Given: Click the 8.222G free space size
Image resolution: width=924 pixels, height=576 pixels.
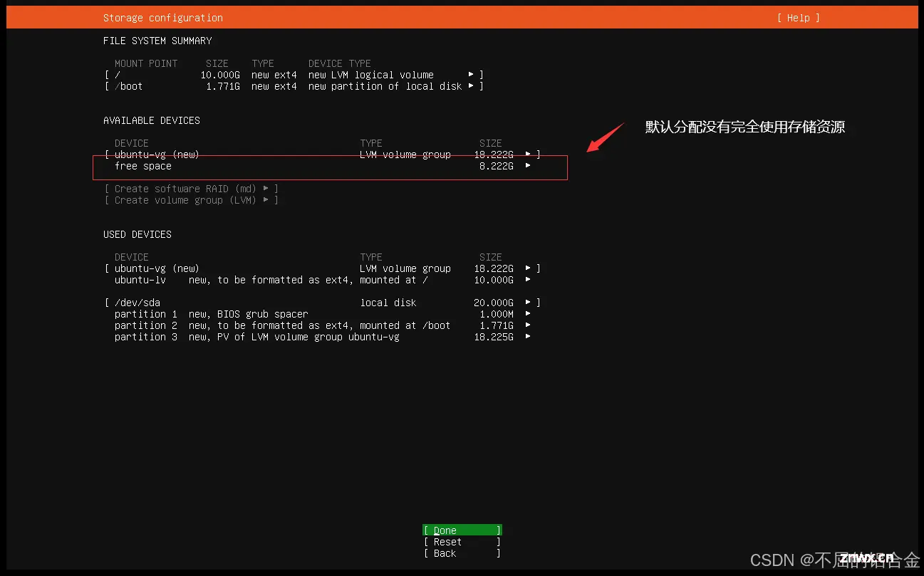Looking at the screenshot, I should (496, 166).
